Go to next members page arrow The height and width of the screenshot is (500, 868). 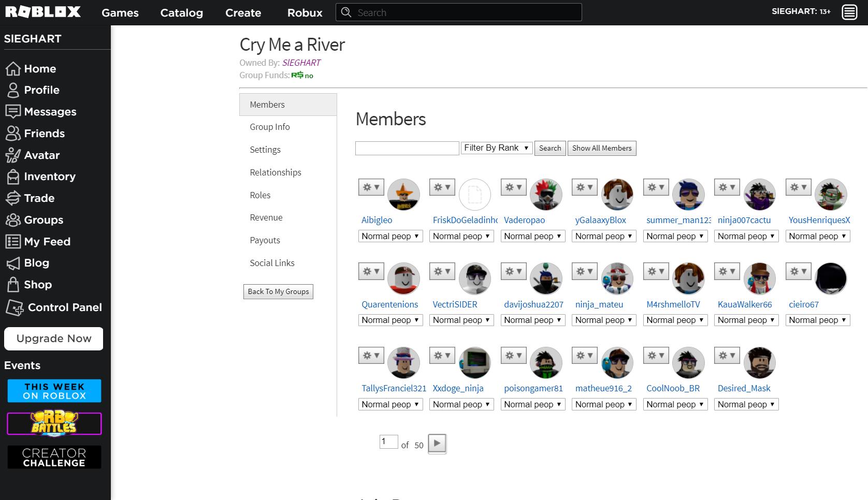click(x=437, y=444)
